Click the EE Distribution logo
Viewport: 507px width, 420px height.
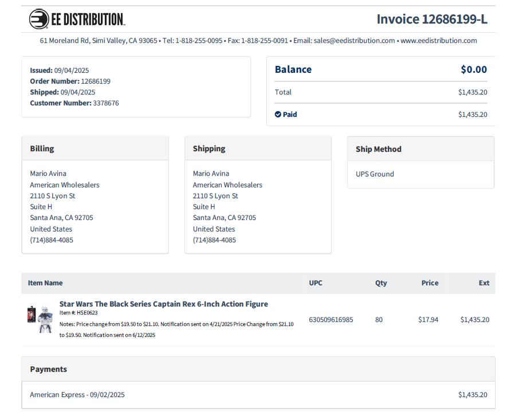tap(77, 19)
